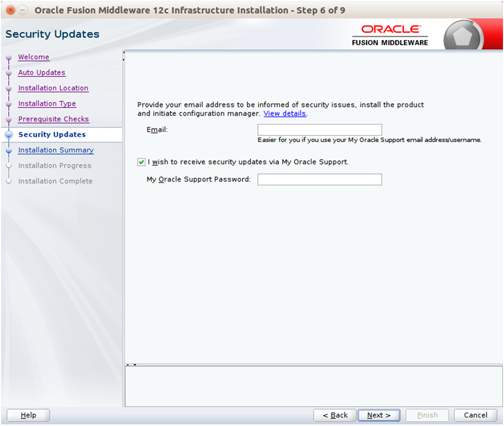504x426 pixels.
Task: Close the installer window using red button
Action: click(x=10, y=10)
